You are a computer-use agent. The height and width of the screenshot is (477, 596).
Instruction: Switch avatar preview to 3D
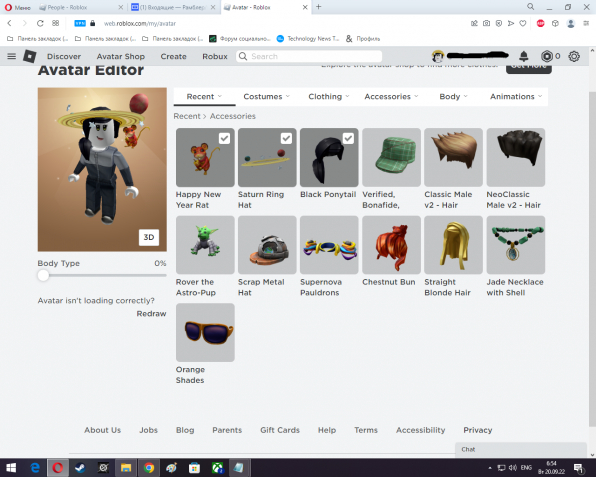[149, 237]
